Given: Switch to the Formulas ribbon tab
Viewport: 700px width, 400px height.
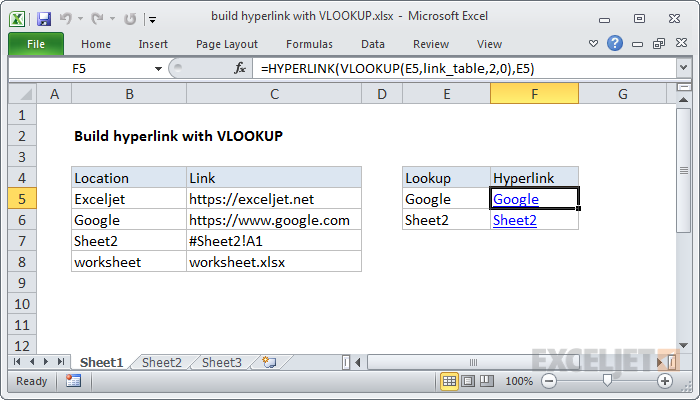Looking at the screenshot, I should 309,44.
